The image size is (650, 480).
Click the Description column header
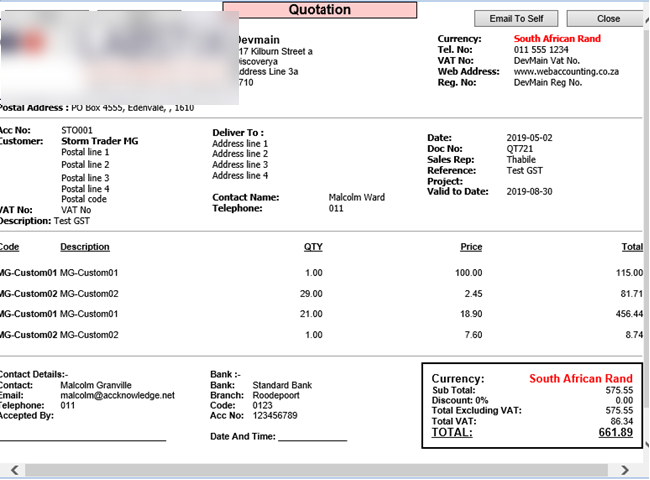(x=85, y=247)
